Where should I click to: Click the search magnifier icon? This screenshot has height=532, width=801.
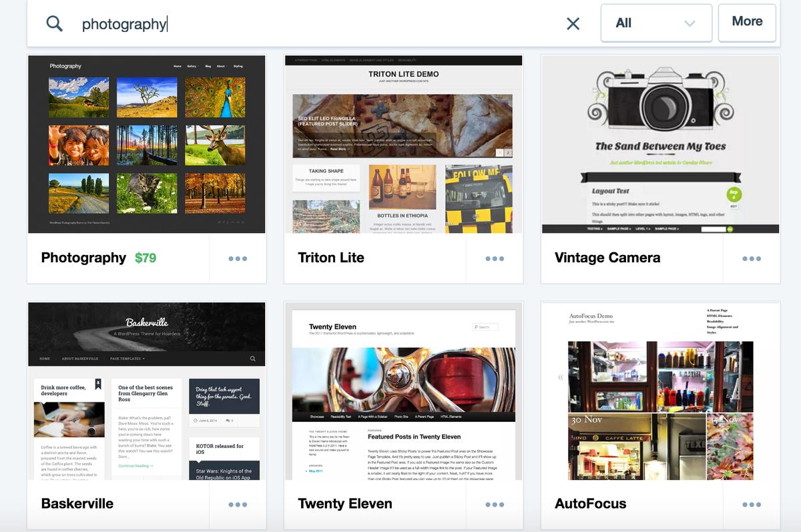55,24
